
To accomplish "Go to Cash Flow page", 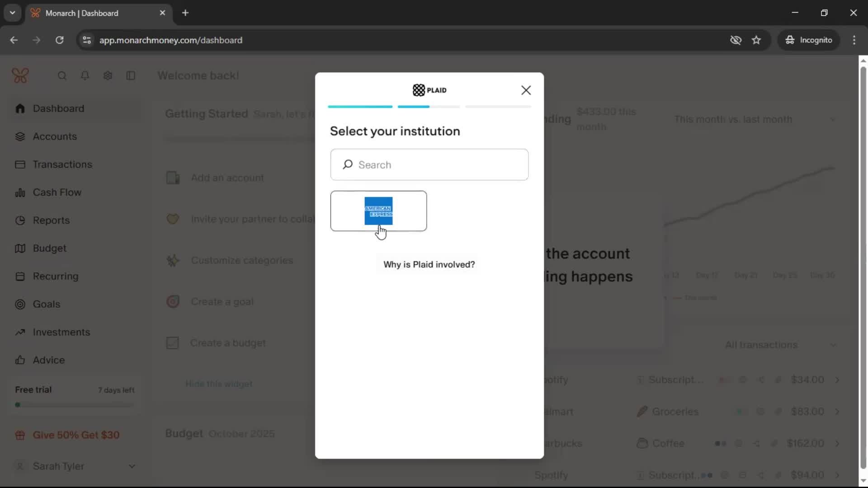I will pos(57,192).
